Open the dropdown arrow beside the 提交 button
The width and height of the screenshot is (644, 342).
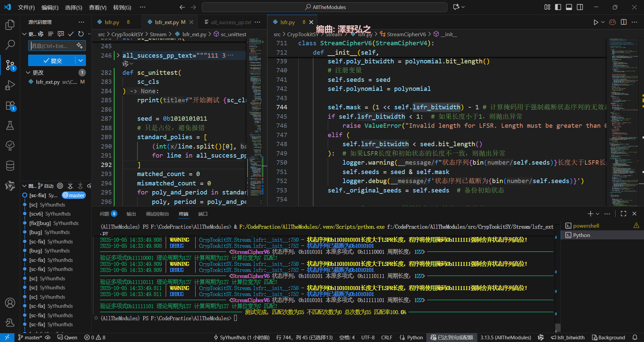pyautogui.click(x=80, y=61)
